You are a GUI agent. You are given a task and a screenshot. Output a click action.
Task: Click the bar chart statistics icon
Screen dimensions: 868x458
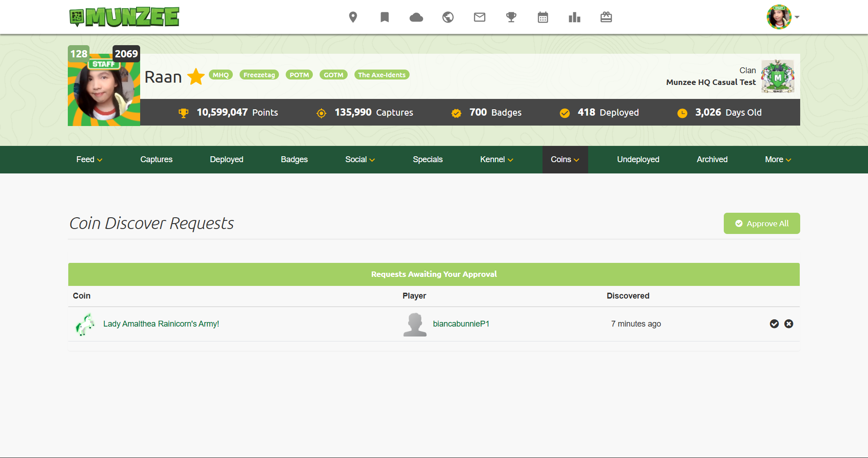(575, 17)
